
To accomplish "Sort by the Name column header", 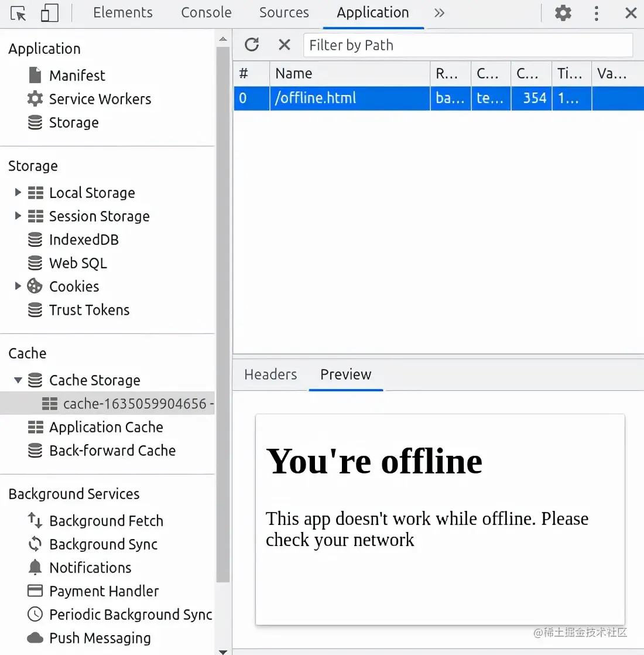I will 350,73.
